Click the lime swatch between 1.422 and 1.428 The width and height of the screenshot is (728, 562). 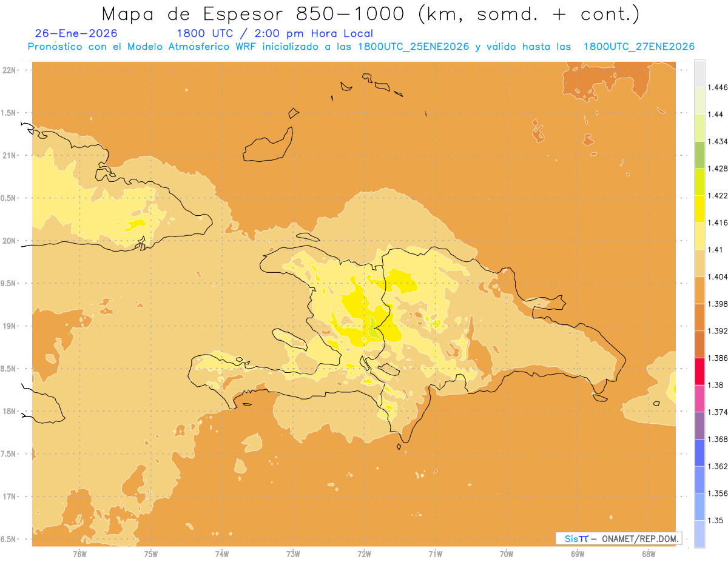pyautogui.click(x=699, y=182)
